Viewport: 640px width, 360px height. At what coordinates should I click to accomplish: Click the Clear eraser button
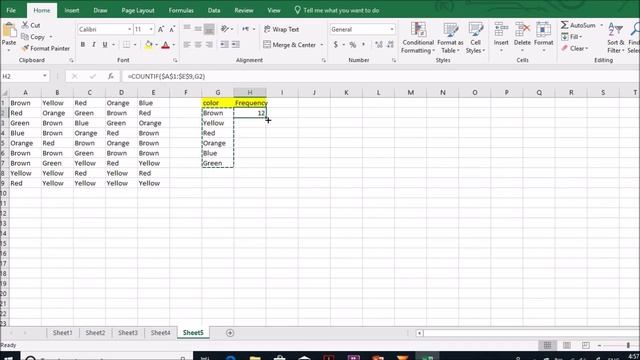(574, 48)
